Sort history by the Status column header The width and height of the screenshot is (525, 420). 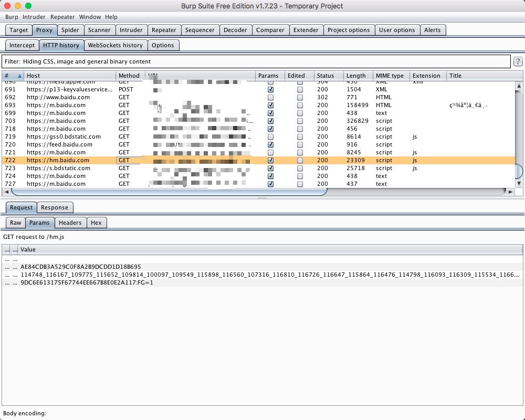pyautogui.click(x=325, y=76)
